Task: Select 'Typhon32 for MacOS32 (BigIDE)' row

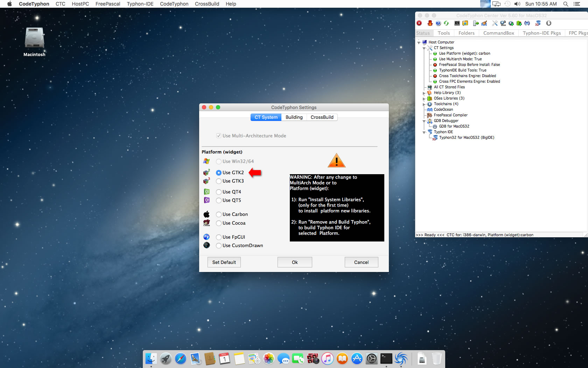Action: [x=467, y=137]
